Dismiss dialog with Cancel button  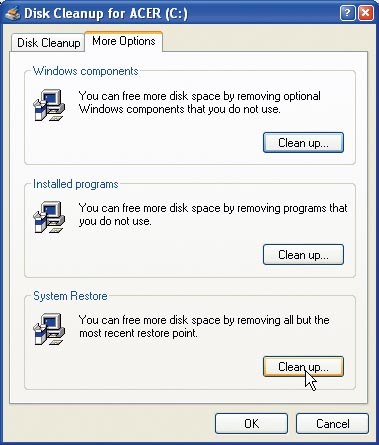click(332, 424)
